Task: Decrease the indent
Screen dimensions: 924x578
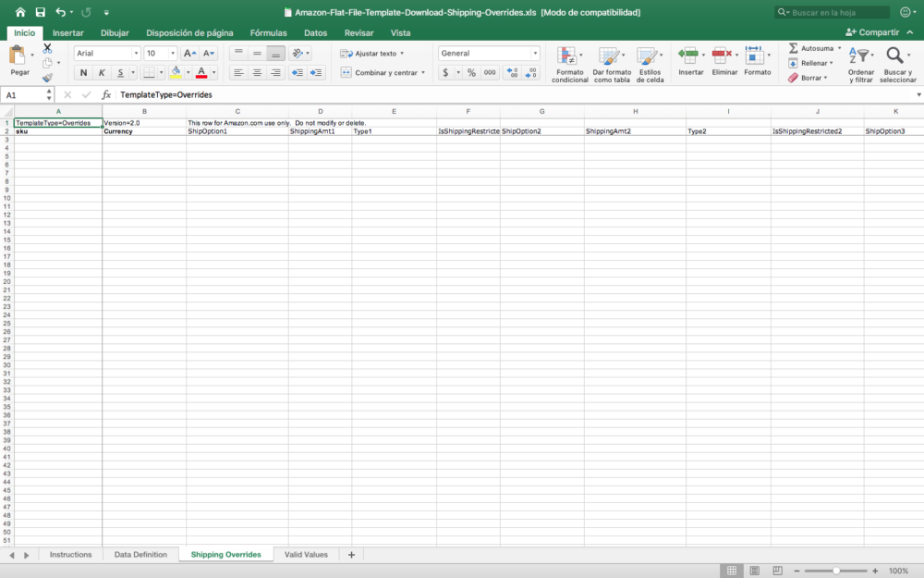Action: click(298, 72)
